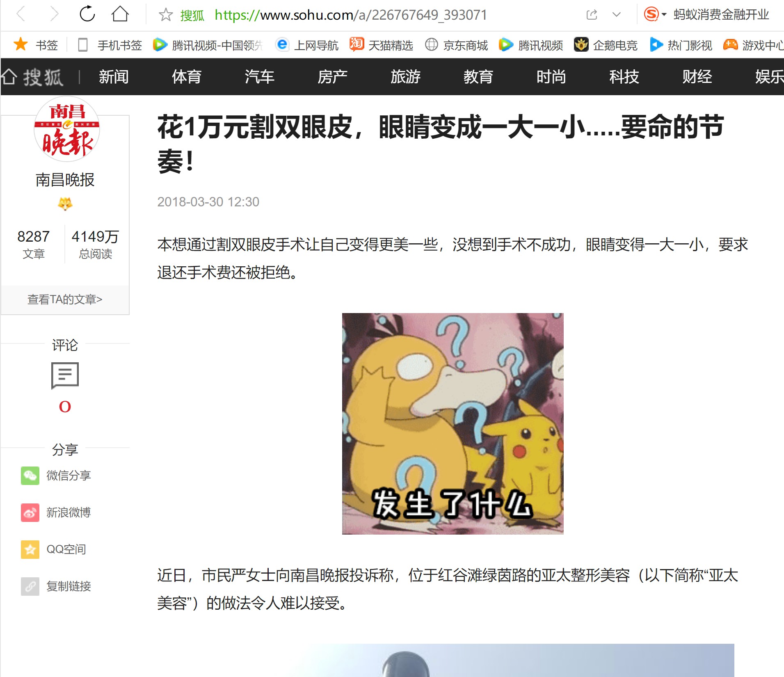Click the 4149万 总阅读 count

point(95,244)
